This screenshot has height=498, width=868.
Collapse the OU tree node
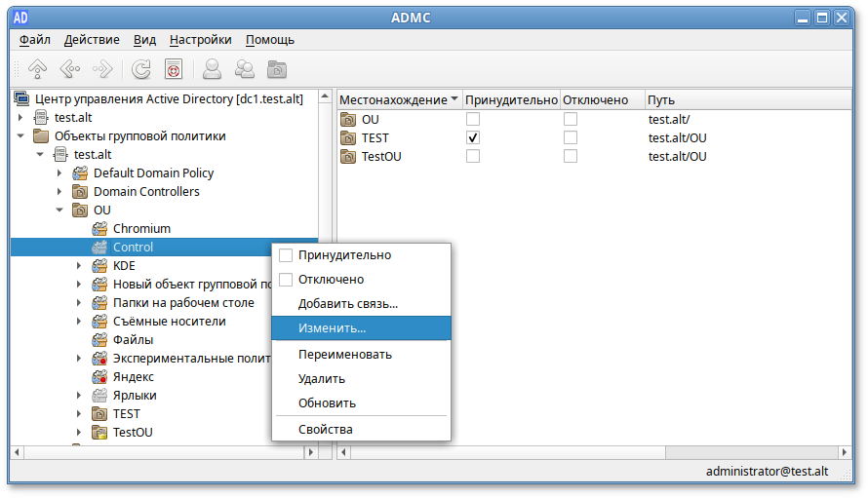[x=59, y=211]
